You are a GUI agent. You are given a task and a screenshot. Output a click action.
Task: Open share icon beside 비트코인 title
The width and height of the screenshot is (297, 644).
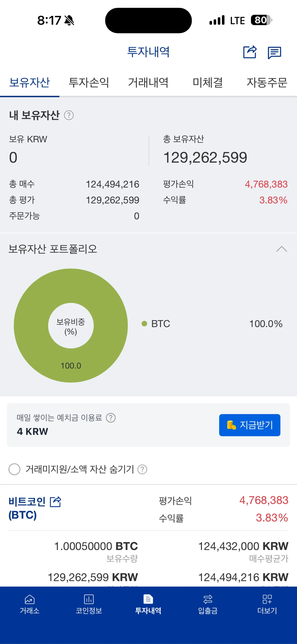(56, 502)
